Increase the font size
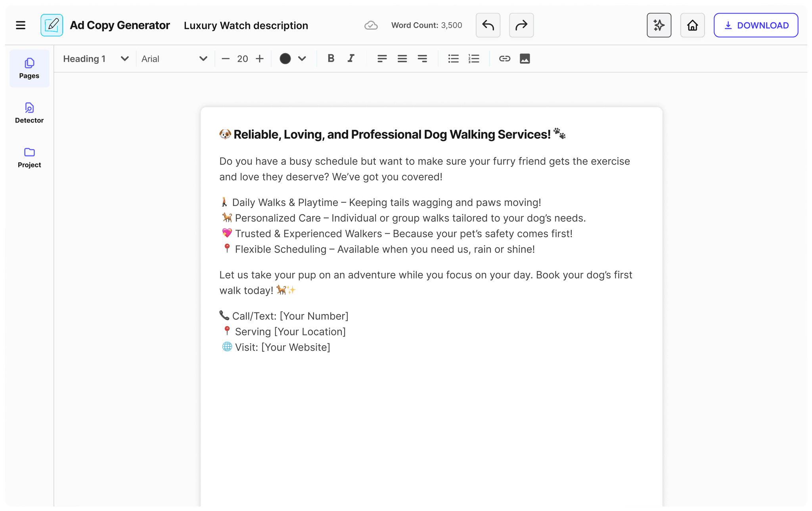The width and height of the screenshot is (812, 511). point(260,59)
